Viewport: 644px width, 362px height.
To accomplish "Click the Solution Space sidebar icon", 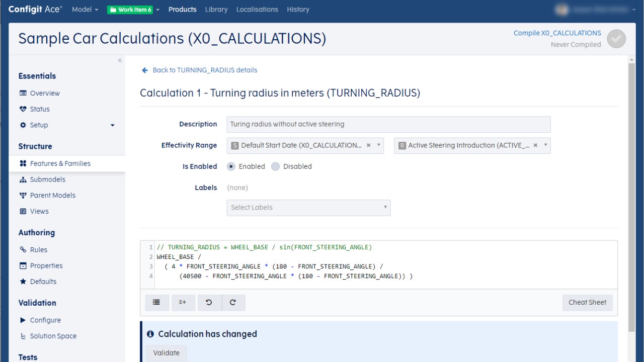I will click(23, 336).
